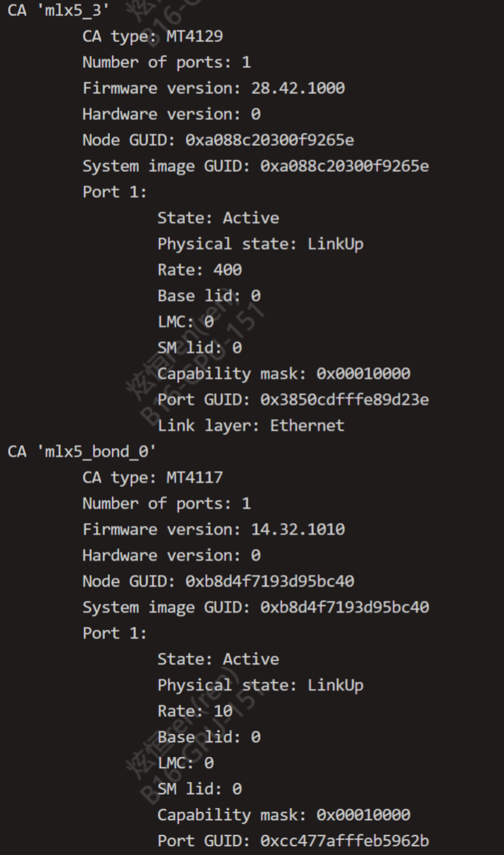The height and width of the screenshot is (855, 504).
Task: Click the CA type MT4117 text
Action: (152, 477)
